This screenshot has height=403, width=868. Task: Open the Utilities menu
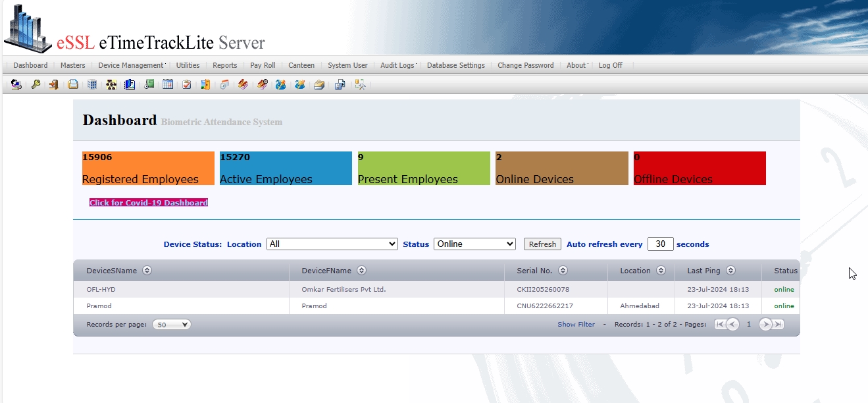point(188,65)
